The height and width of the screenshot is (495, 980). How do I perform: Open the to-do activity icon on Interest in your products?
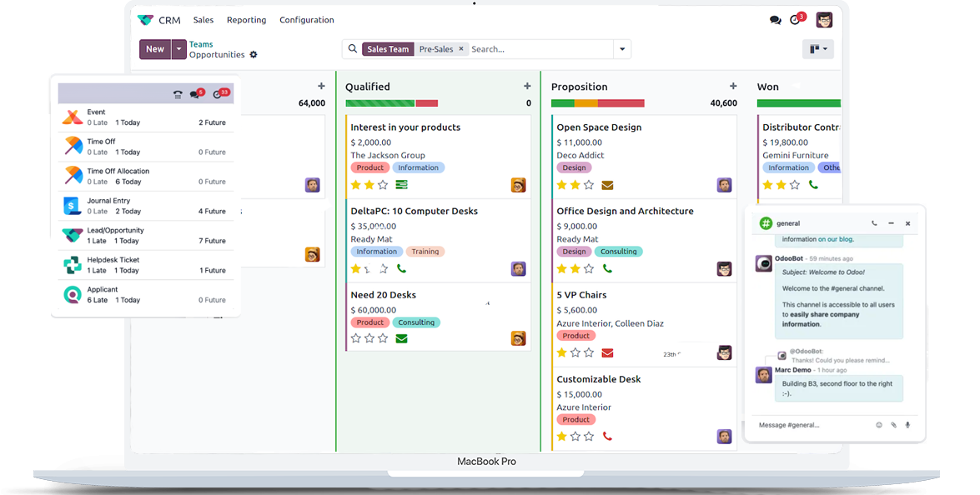401,185
